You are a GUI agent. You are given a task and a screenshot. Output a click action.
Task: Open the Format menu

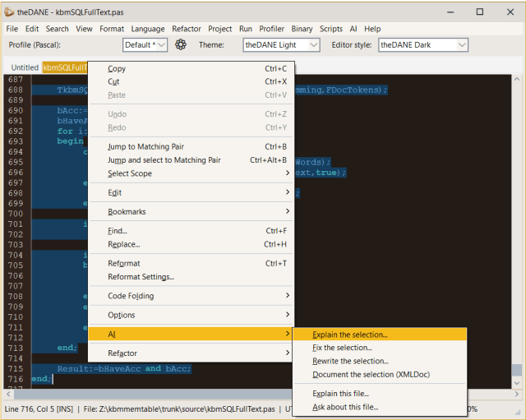pos(112,29)
